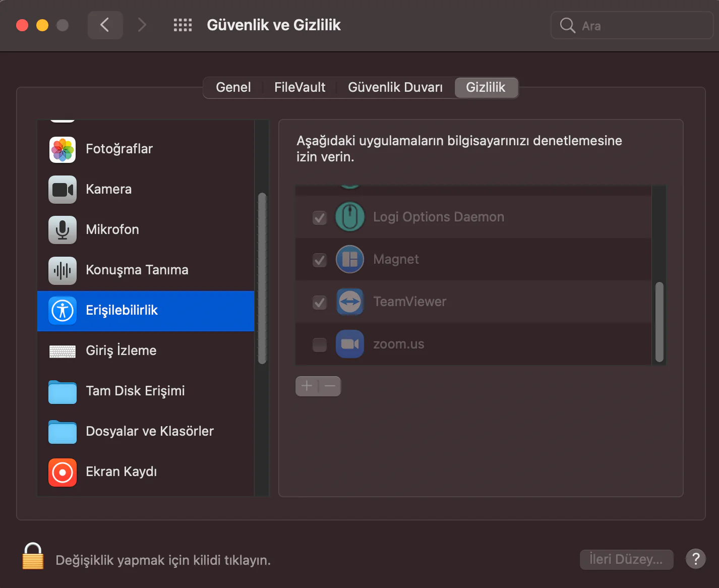The image size is (719, 588).
Task: Click the Mikrofon microphone icon
Action: coord(63,230)
